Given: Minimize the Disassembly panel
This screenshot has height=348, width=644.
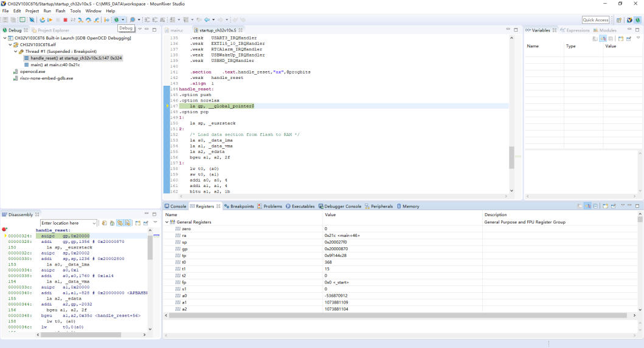Looking at the screenshot, I should click(147, 214).
